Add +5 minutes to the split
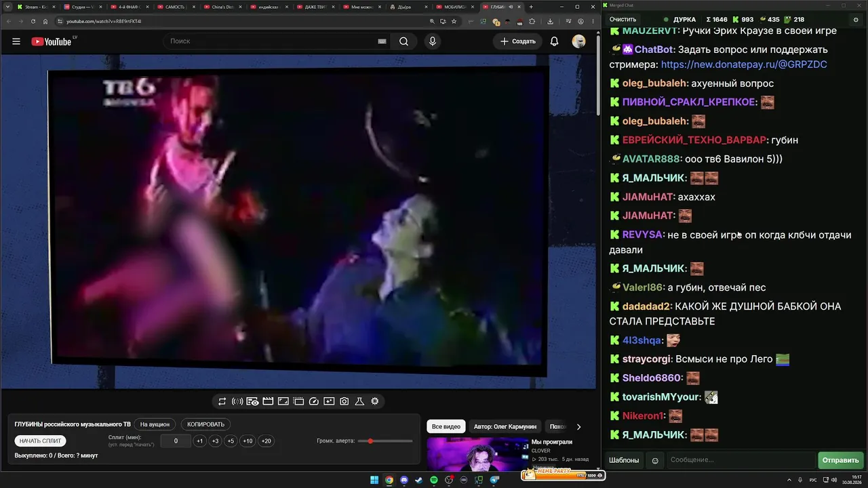This screenshot has height=488, width=868. 231,441
